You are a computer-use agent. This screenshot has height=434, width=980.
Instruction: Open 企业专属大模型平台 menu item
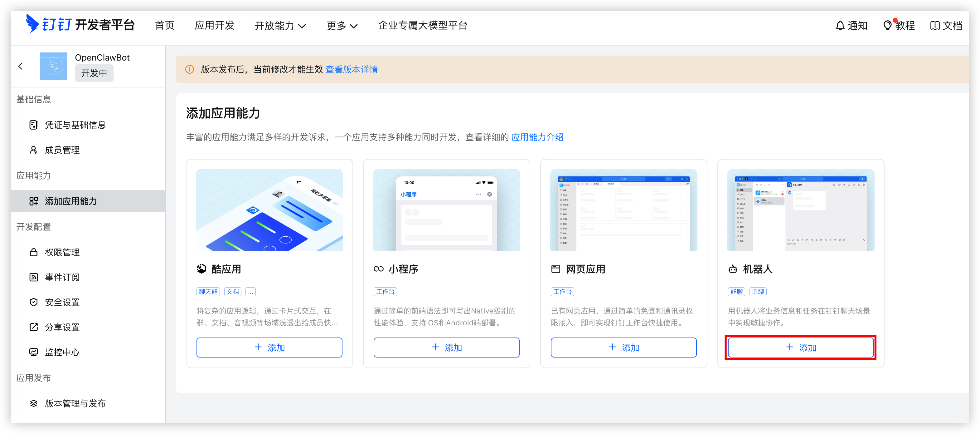coord(423,26)
